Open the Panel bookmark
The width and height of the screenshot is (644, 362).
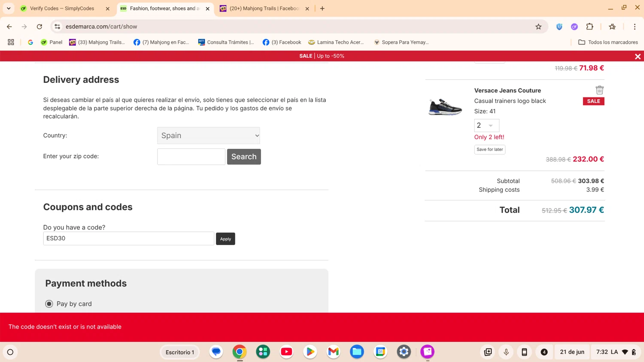[52, 42]
